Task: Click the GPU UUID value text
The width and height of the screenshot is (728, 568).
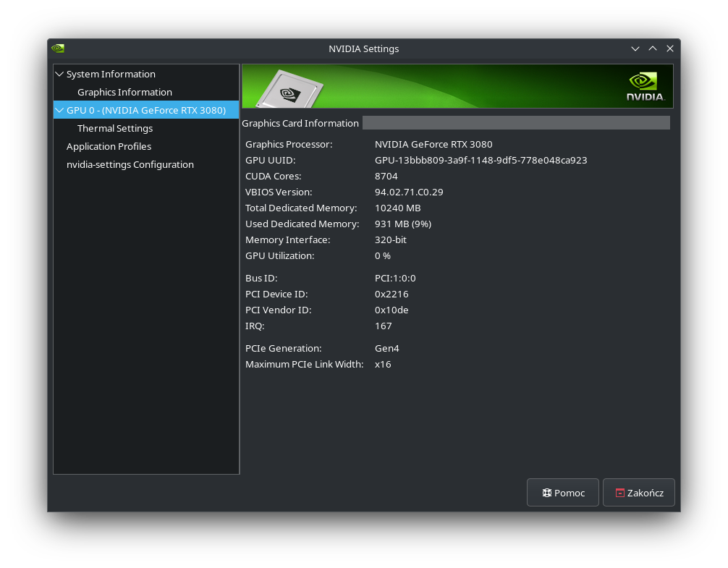Action: click(481, 160)
